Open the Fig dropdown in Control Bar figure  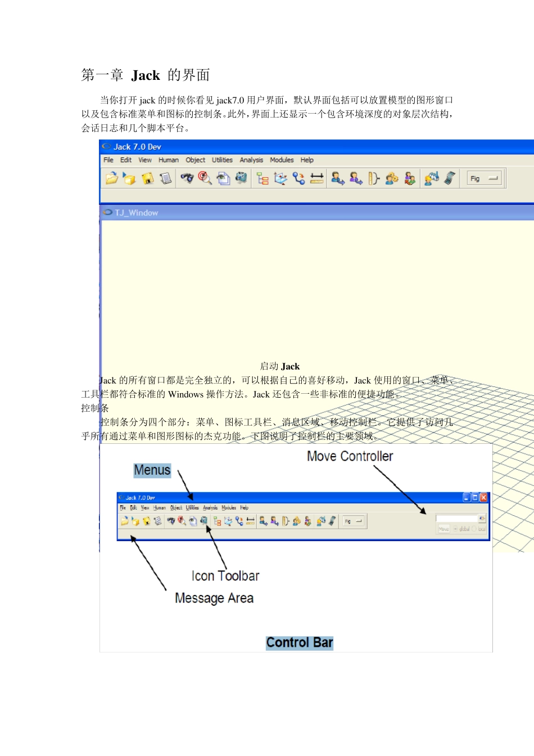coord(354,521)
